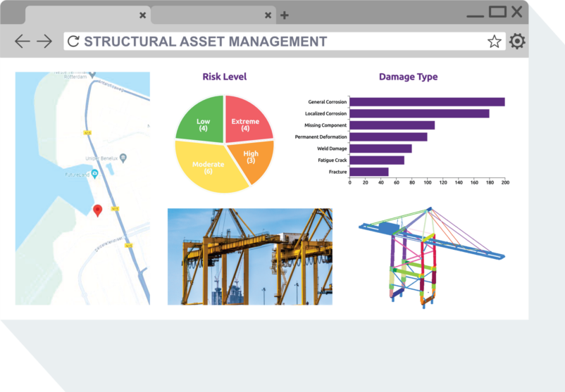This screenshot has width=565, height=392.
Task: Open the gantry crane photo
Action: click(249, 256)
